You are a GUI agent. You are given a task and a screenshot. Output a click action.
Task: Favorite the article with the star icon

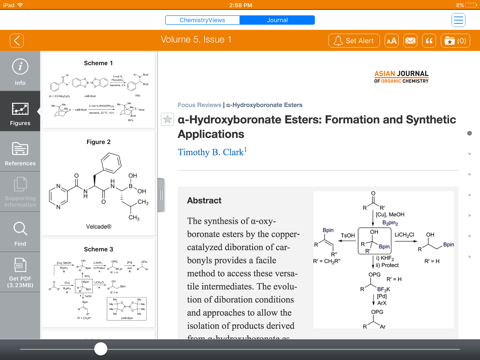[167, 119]
